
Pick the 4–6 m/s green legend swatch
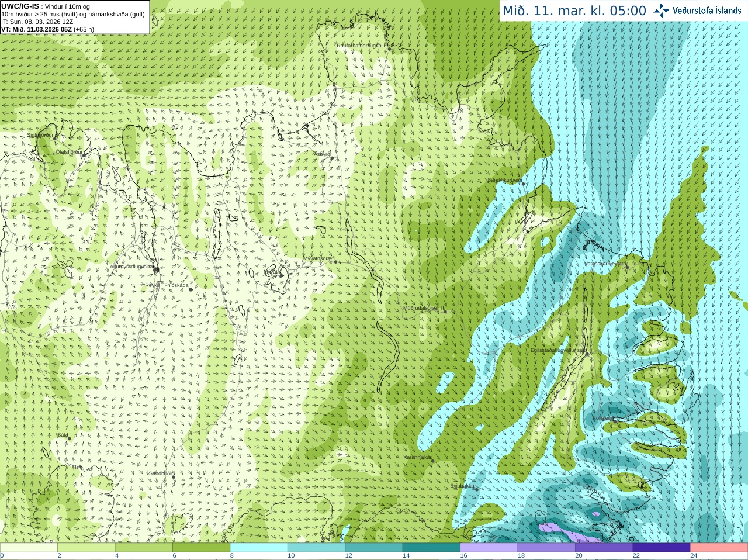[x=144, y=548]
